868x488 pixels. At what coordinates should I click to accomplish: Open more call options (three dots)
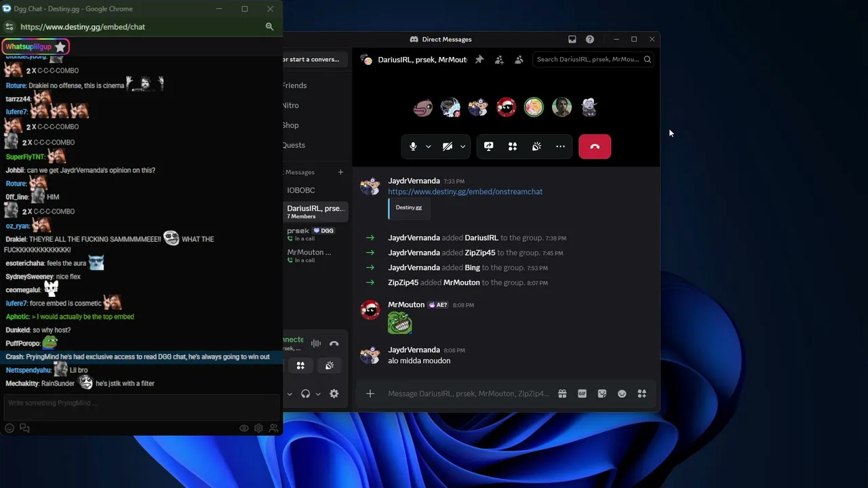pyautogui.click(x=560, y=146)
